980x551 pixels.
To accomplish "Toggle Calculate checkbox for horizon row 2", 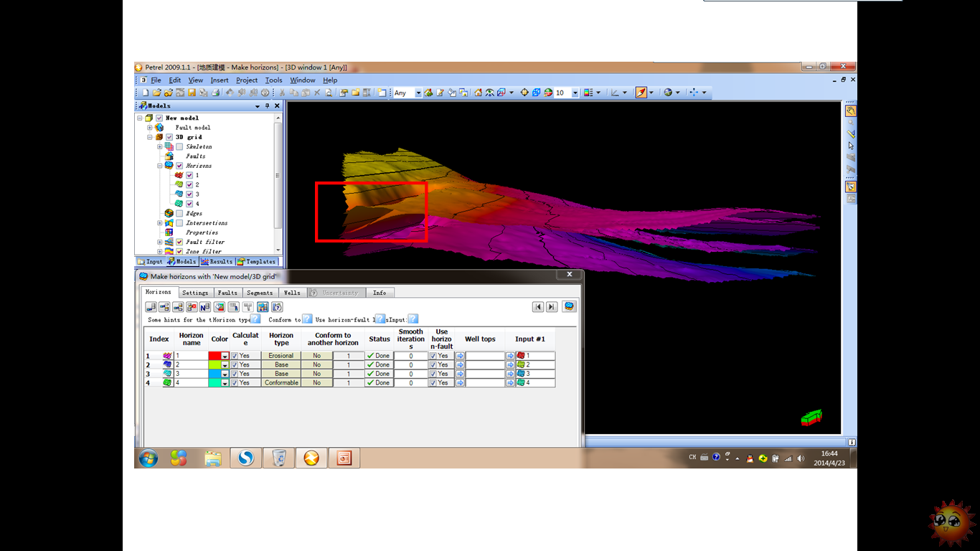I will (235, 365).
